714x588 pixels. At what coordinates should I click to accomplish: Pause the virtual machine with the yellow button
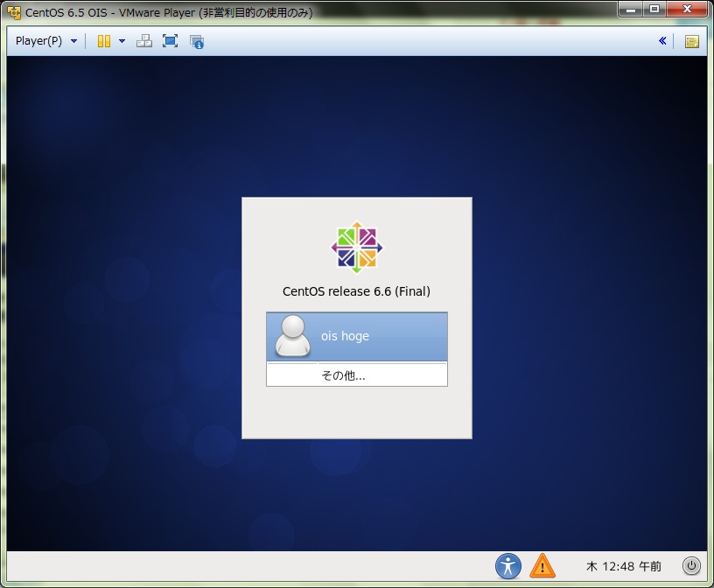[104, 41]
